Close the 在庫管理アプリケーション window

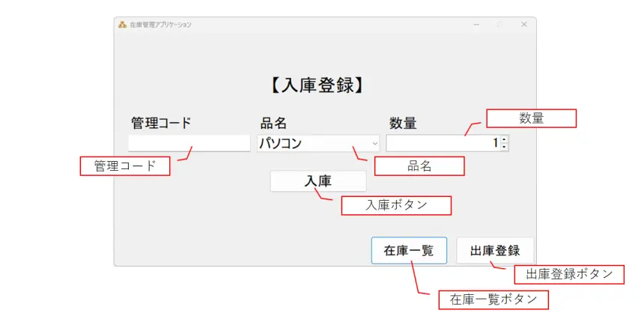click(524, 25)
